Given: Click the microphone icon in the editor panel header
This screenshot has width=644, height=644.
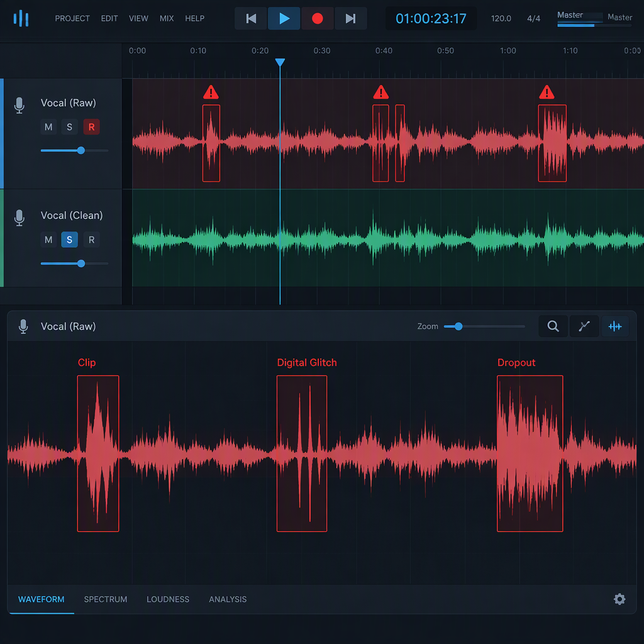Looking at the screenshot, I should pos(23,326).
